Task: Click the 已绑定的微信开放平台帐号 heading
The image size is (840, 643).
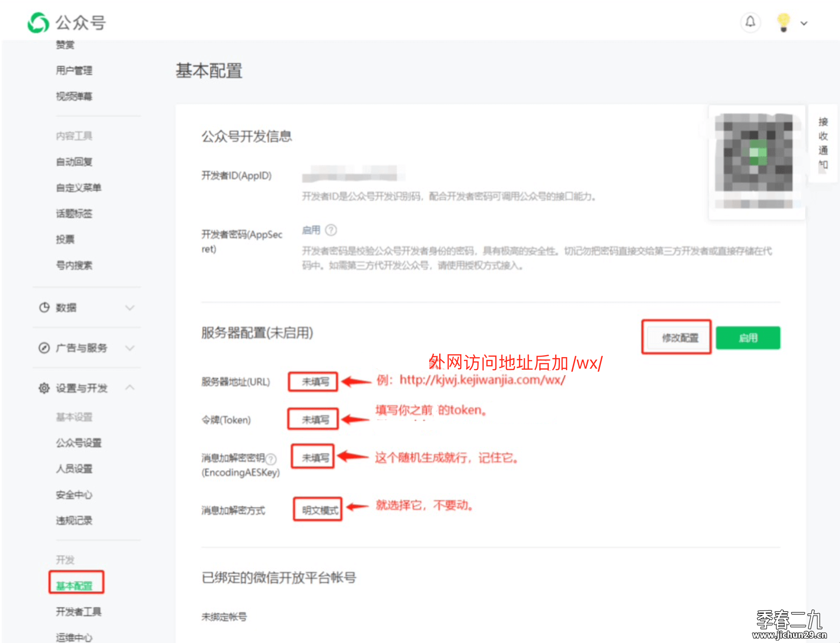Action: tap(279, 578)
